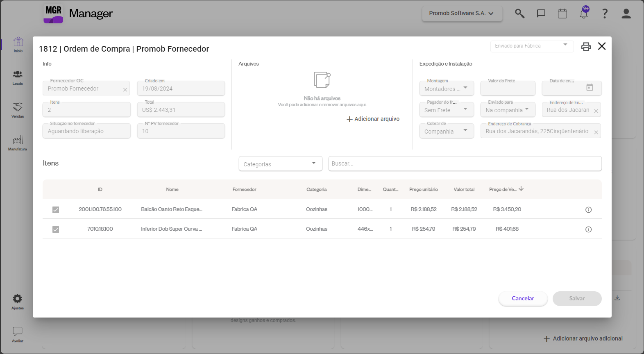Open the Enviado para dropdown
Screen dimensions: 644x354
(x=508, y=110)
